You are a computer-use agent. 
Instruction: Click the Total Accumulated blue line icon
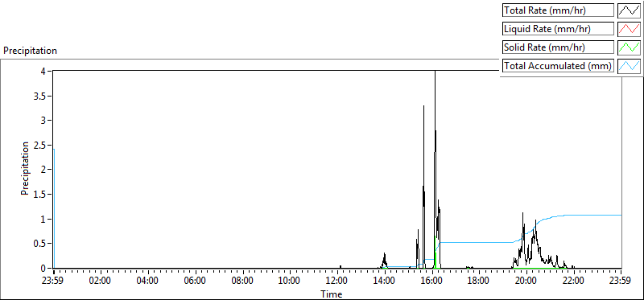(629, 66)
